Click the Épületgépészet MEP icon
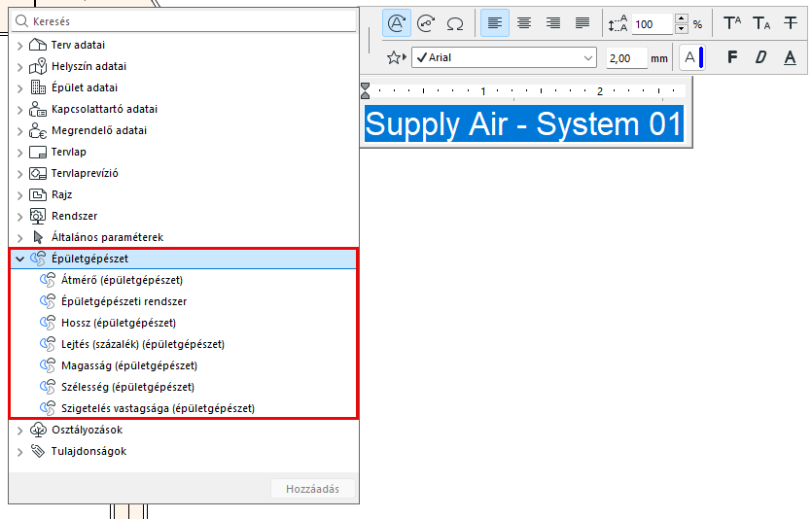 click(x=38, y=259)
